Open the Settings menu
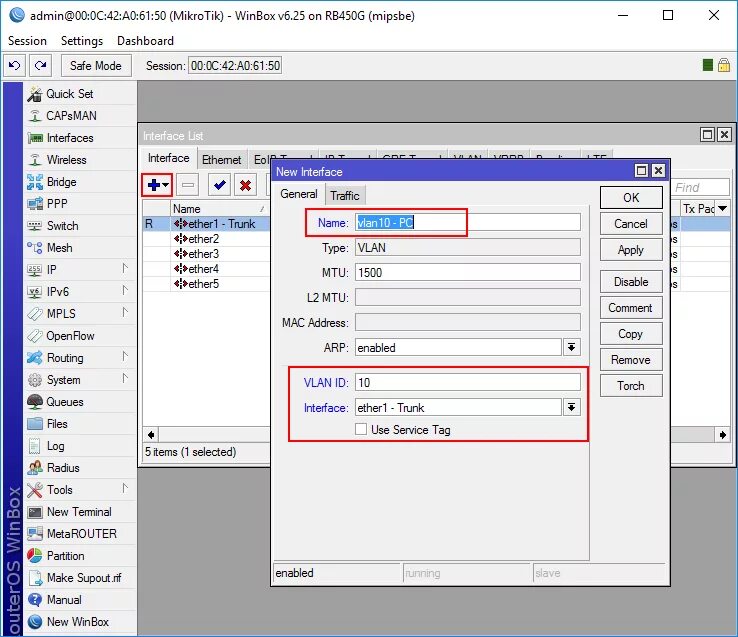 (x=82, y=41)
